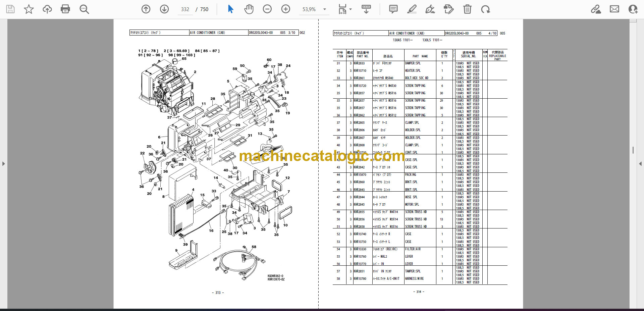
Task: Select the arrow selection tool
Action: click(230, 9)
